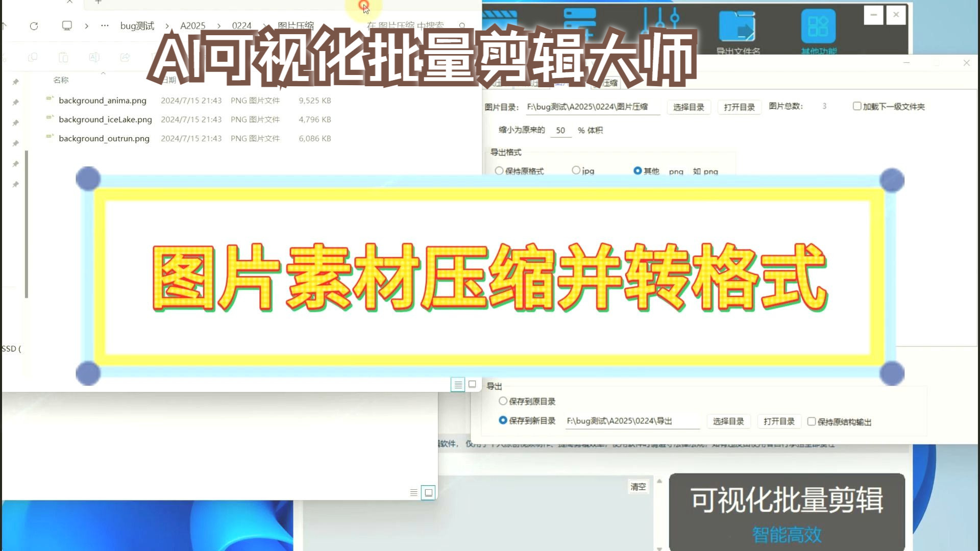Click the 50 percent size input field
This screenshot has height=551, width=980.
[560, 131]
